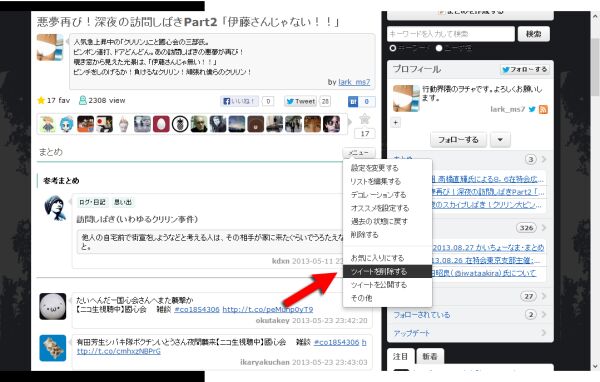Screen dimensions: 600x382
Task: Expand the chevron beside count 326
Action: click(544, 228)
